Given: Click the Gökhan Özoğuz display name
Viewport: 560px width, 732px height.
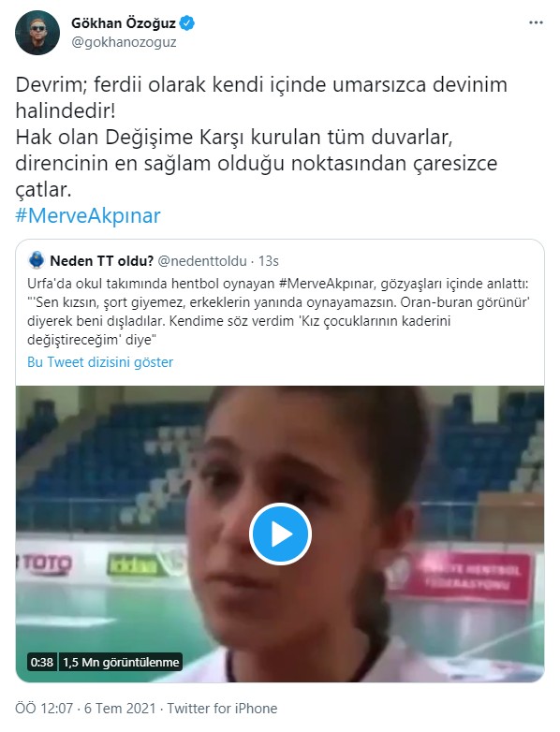Looking at the screenshot, I should [x=124, y=22].
